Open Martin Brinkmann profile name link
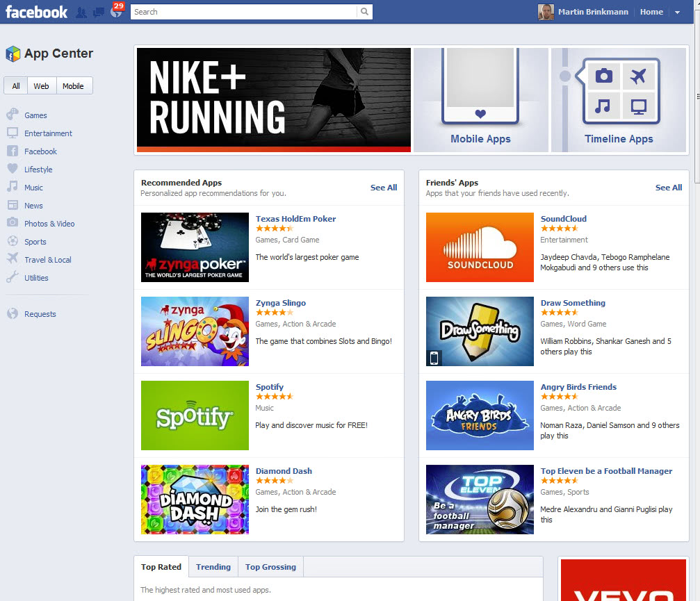The width and height of the screenshot is (700, 601). coord(593,12)
